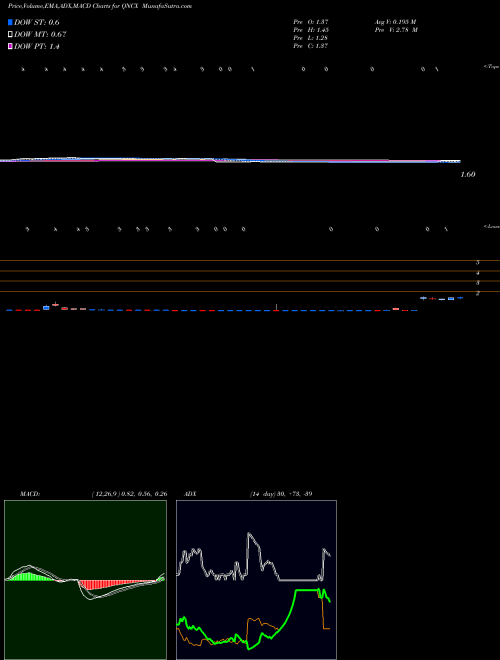Viewport: 500px width, 660px height.
Task: Click the 'MACD:' panel heading
Action: tap(29, 494)
